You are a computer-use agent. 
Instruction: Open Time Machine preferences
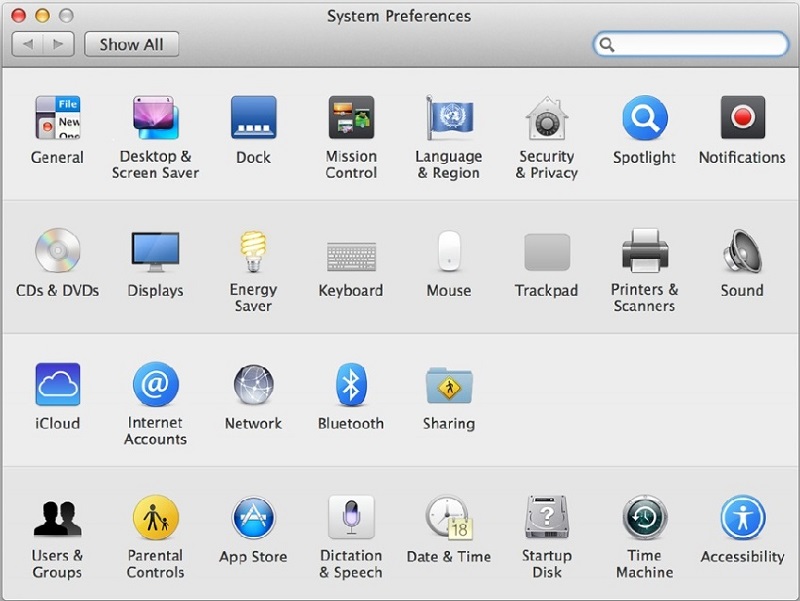point(644,517)
